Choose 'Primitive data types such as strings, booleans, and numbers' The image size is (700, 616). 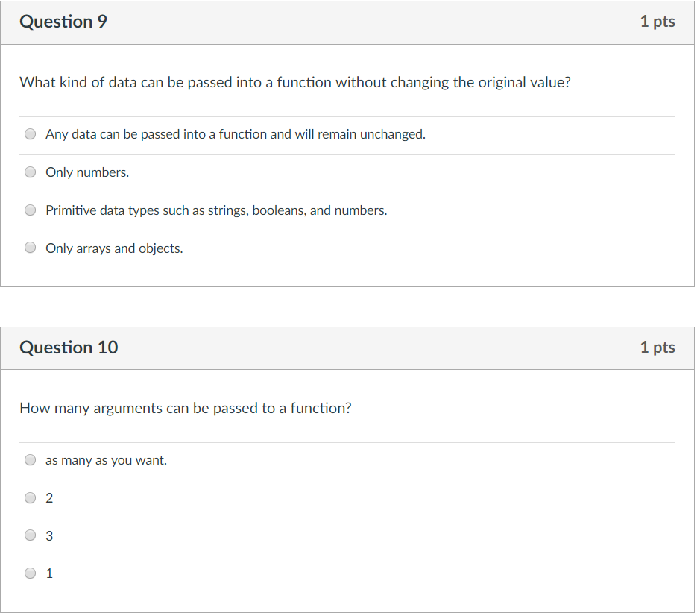[215, 210]
